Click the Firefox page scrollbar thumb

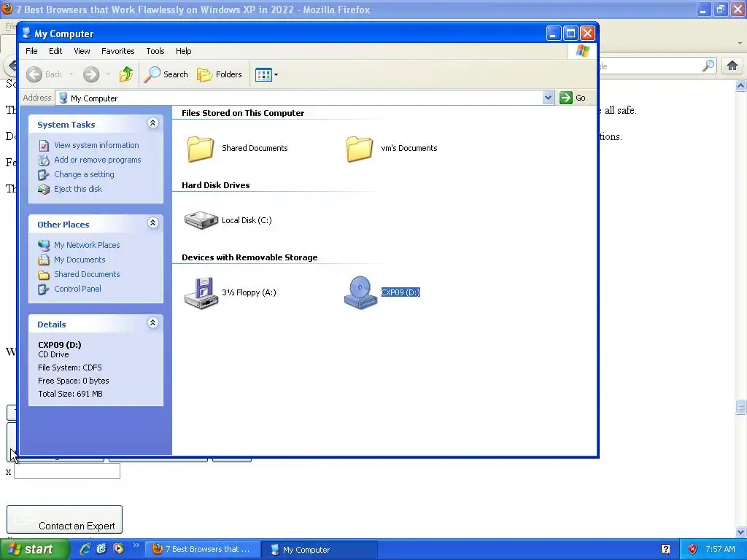[740, 407]
